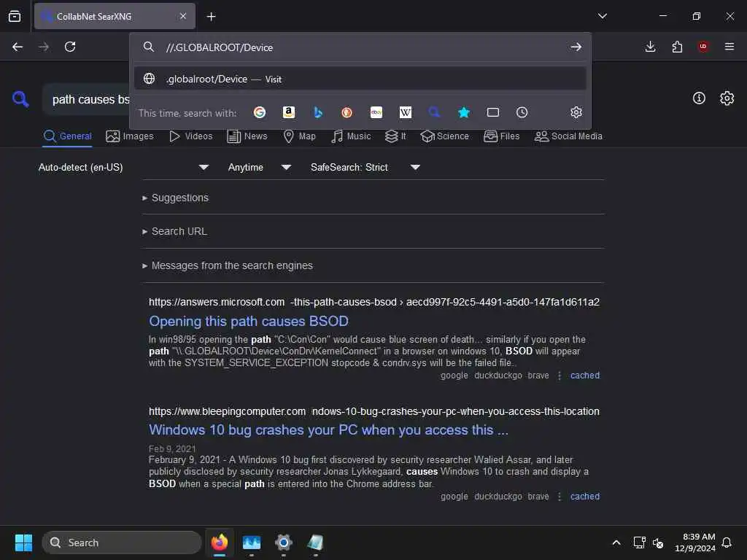Open the Auto-detect (en-US) language dropdown
Viewport: 747px width, 560px height.
click(123, 167)
